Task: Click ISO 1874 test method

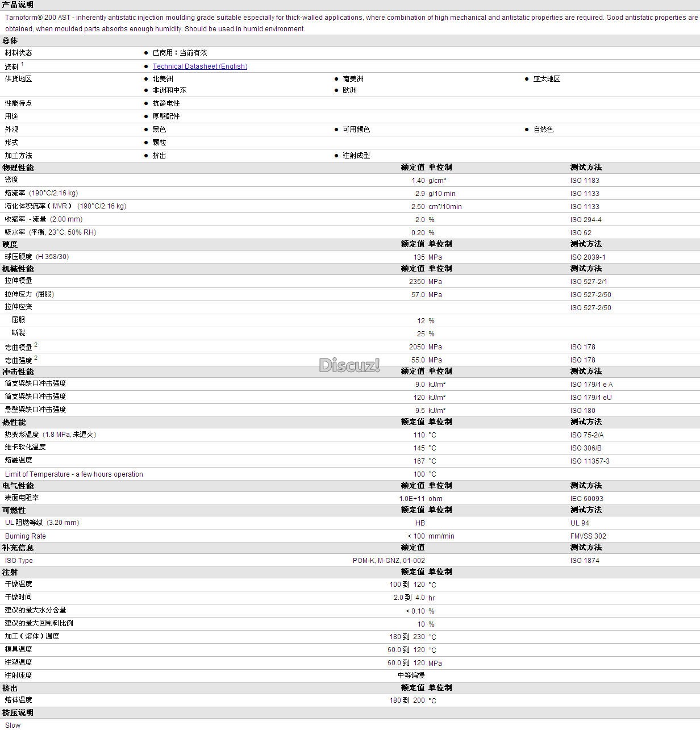Action: 585,561
